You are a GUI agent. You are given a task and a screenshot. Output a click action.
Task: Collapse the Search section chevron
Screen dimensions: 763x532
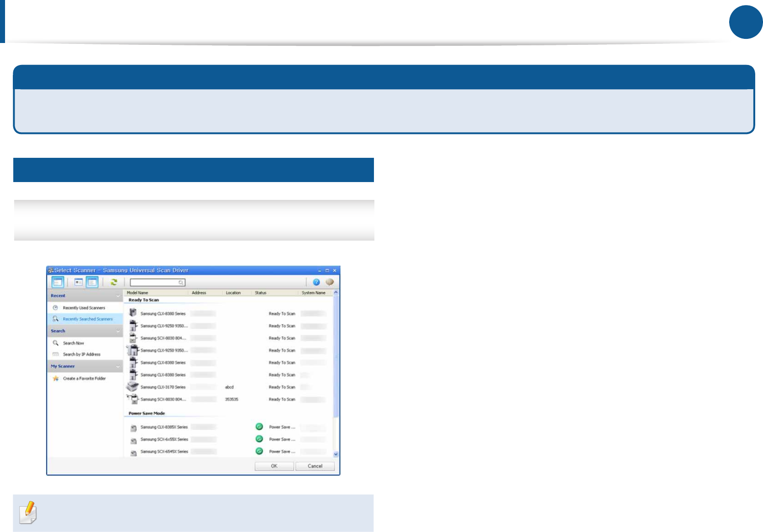(x=118, y=331)
